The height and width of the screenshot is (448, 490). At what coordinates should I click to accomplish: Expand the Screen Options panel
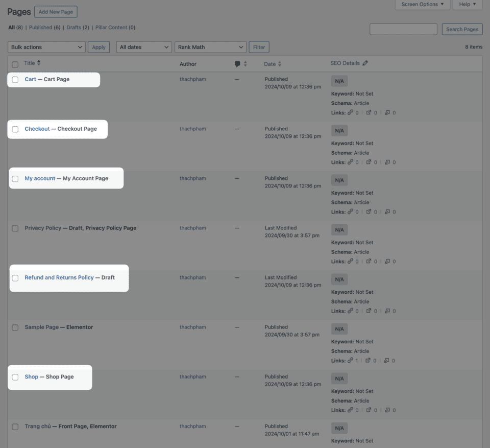click(x=423, y=5)
